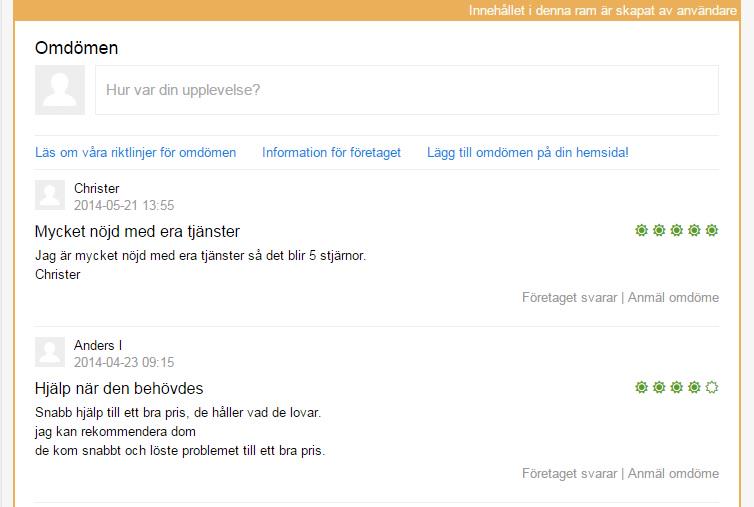754x507 pixels.
Task: Click the banner text 'Innehållet i denna ram är skapat av användare'
Action: [603, 11]
